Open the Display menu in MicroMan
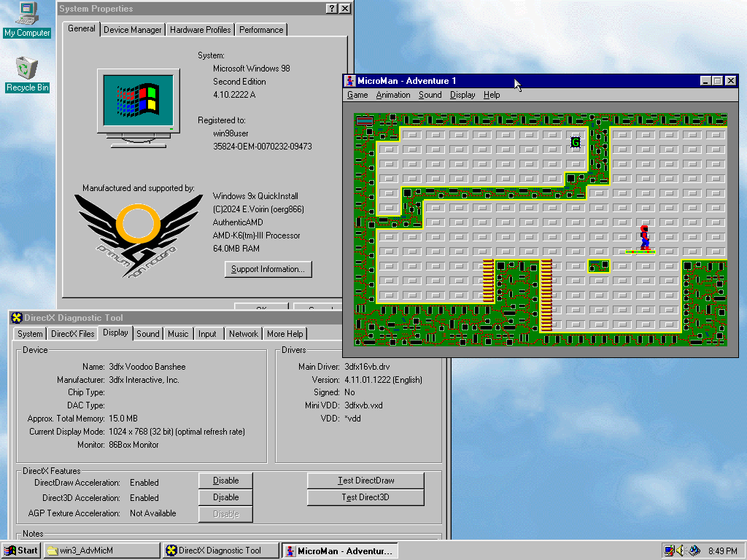This screenshot has height=560, width=747. tap(462, 95)
